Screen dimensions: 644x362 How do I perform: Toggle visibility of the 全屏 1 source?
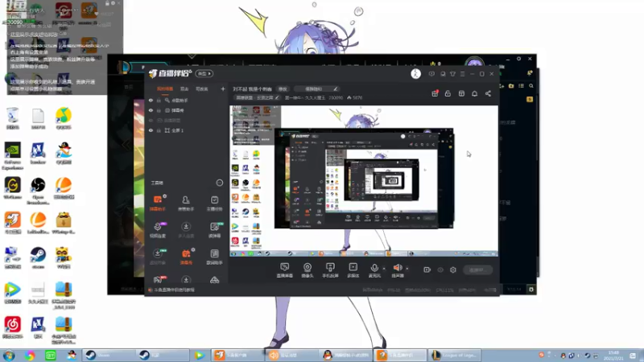click(x=151, y=130)
